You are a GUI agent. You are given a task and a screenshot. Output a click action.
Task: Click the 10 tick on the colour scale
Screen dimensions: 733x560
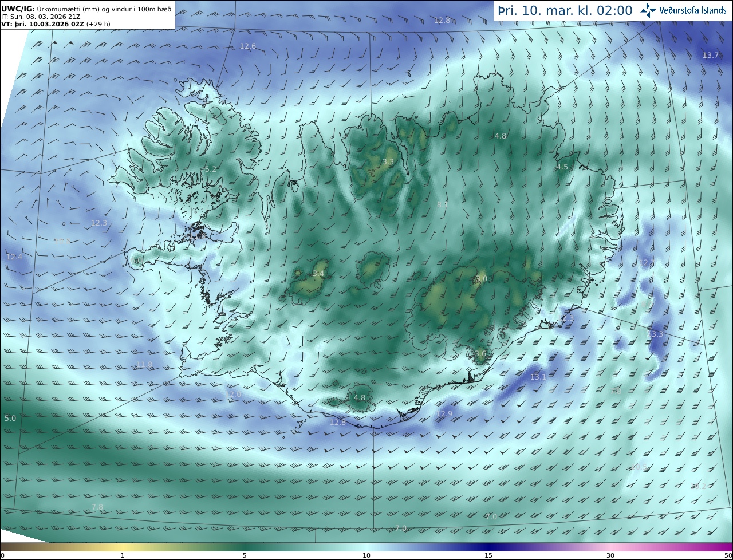pos(366,555)
